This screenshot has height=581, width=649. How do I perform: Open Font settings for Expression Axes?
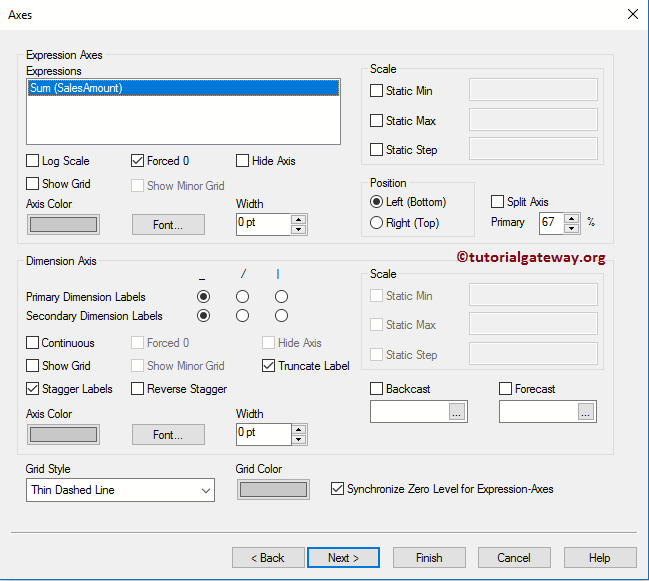tap(168, 225)
